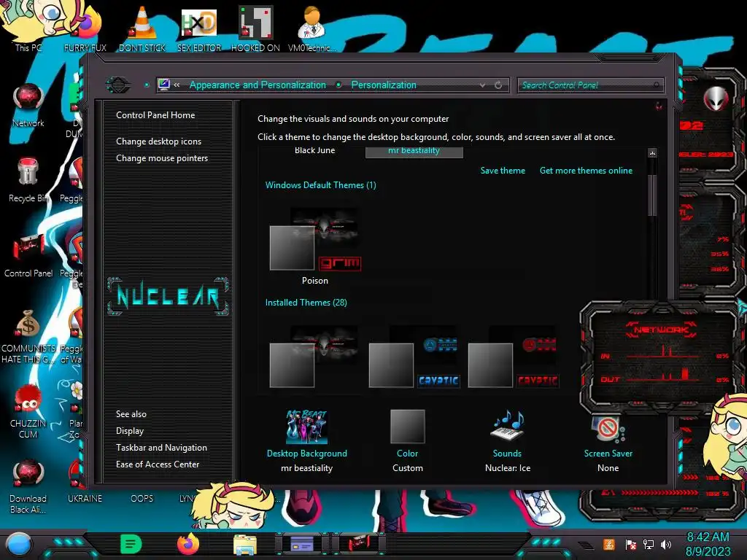Screen dimensions: 747x560
Task: Open the help icon in Control Panel
Action: coord(659,106)
